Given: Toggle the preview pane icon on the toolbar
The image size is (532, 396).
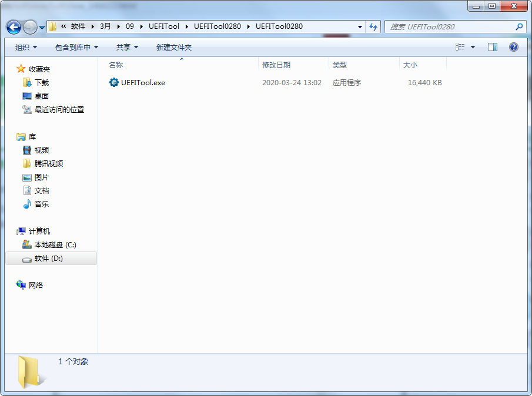Looking at the screenshot, I should 493,46.
